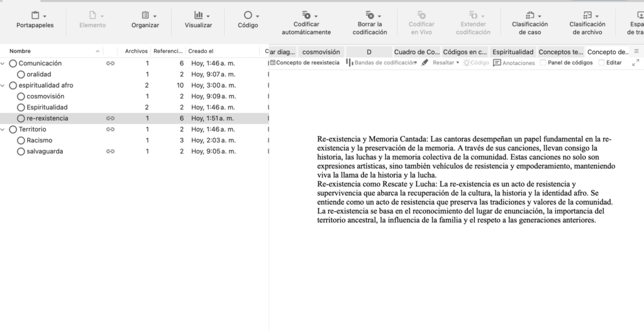This screenshot has height=330, width=644.
Task: Click link icon in salvaguarda row
Action: [110, 151]
